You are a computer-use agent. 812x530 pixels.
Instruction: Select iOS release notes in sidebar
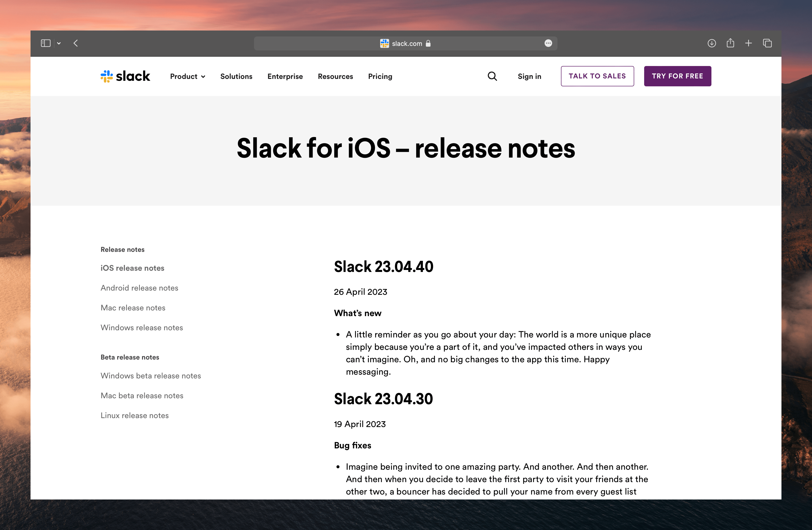(x=132, y=268)
